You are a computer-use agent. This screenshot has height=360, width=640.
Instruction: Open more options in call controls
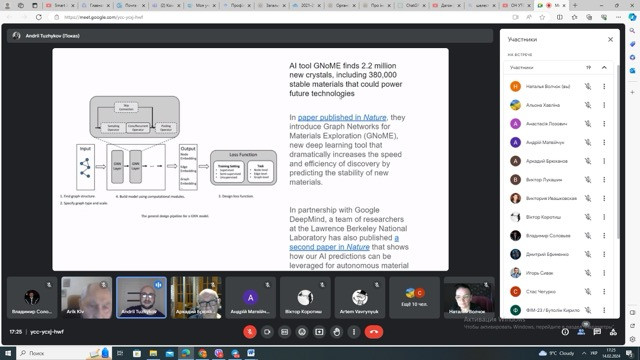(354, 332)
